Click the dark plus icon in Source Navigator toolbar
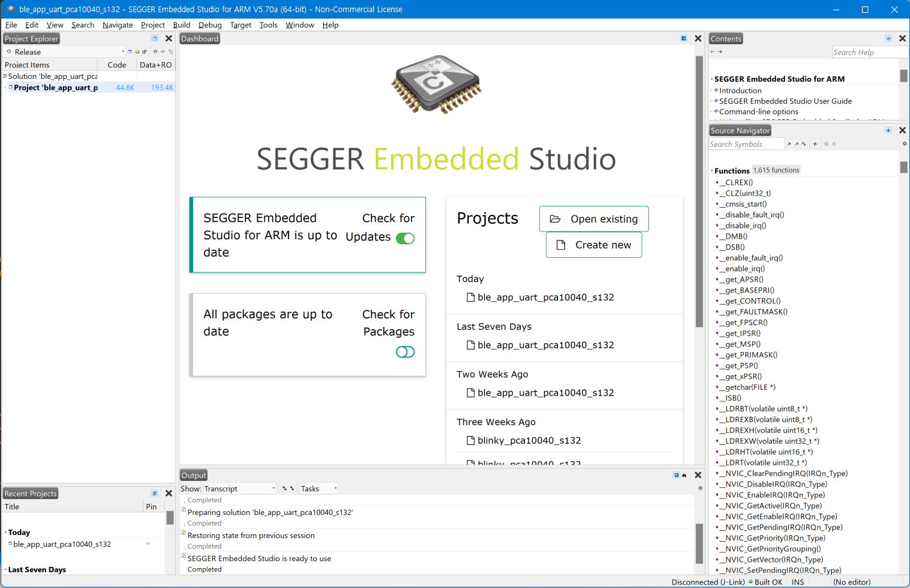 click(x=815, y=144)
